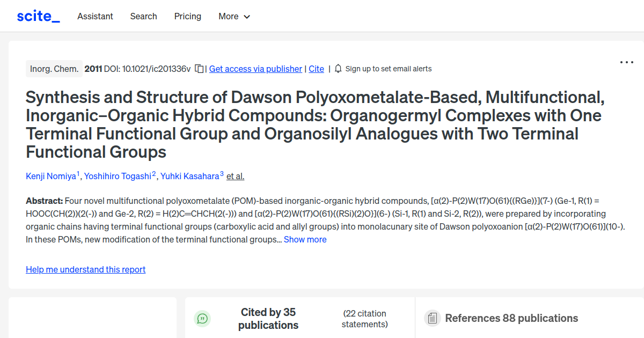Select author Yoshihiro Togashi

tap(118, 176)
